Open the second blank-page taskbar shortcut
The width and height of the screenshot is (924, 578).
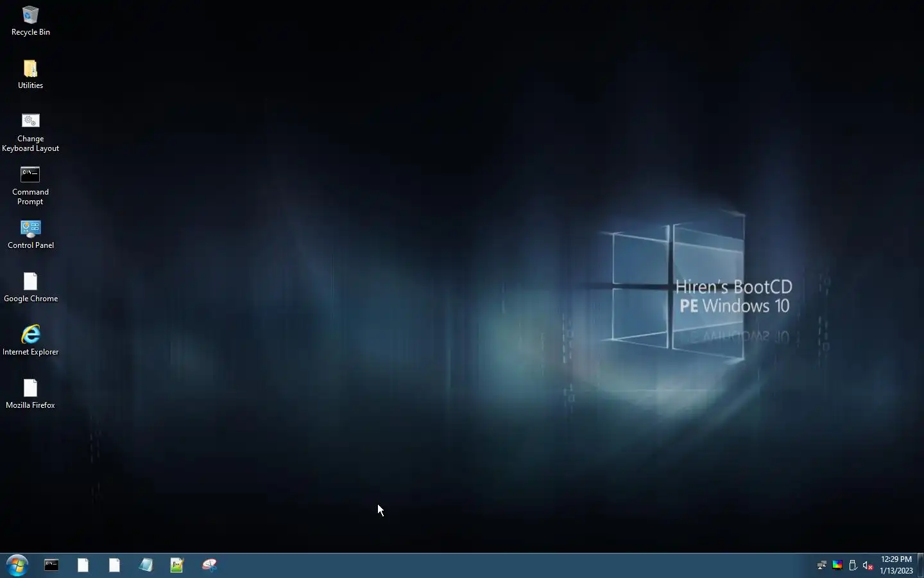pyautogui.click(x=114, y=565)
